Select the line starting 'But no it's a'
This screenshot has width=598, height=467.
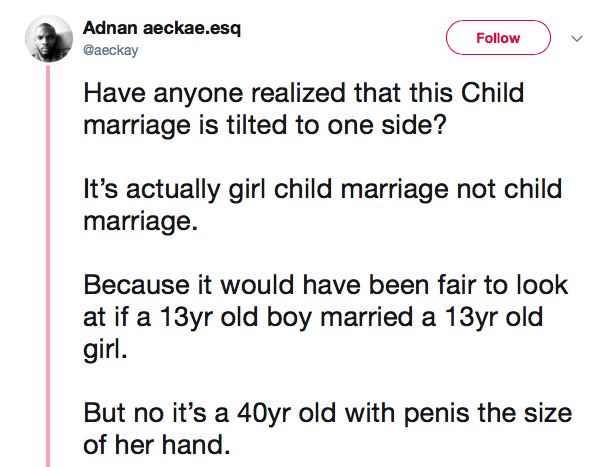tap(328, 413)
